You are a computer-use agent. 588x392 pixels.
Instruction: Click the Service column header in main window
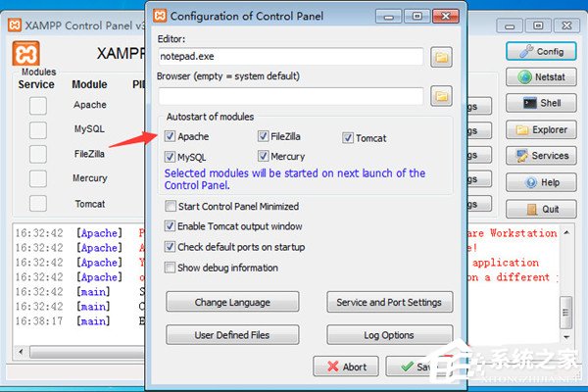36,84
